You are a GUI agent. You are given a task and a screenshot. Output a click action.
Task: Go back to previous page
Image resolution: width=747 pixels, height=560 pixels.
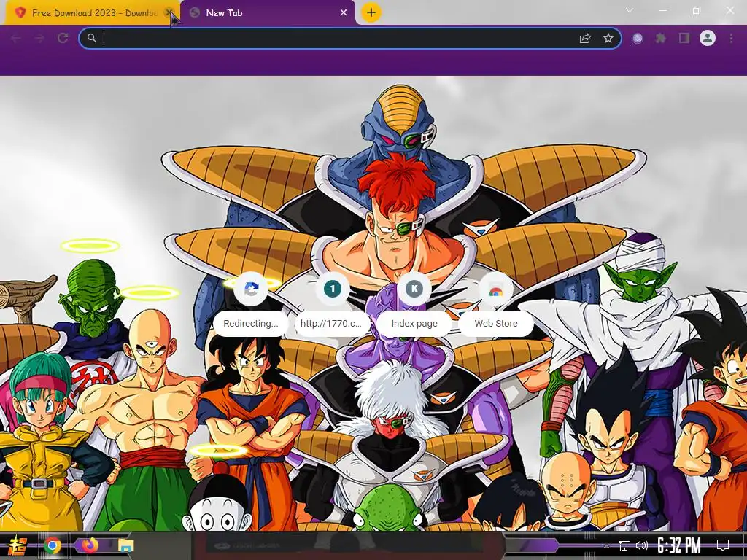tap(16, 38)
